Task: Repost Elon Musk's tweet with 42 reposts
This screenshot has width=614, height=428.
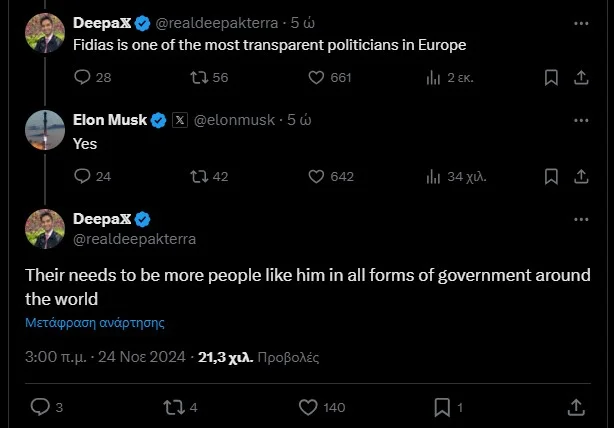Action: tap(197, 176)
